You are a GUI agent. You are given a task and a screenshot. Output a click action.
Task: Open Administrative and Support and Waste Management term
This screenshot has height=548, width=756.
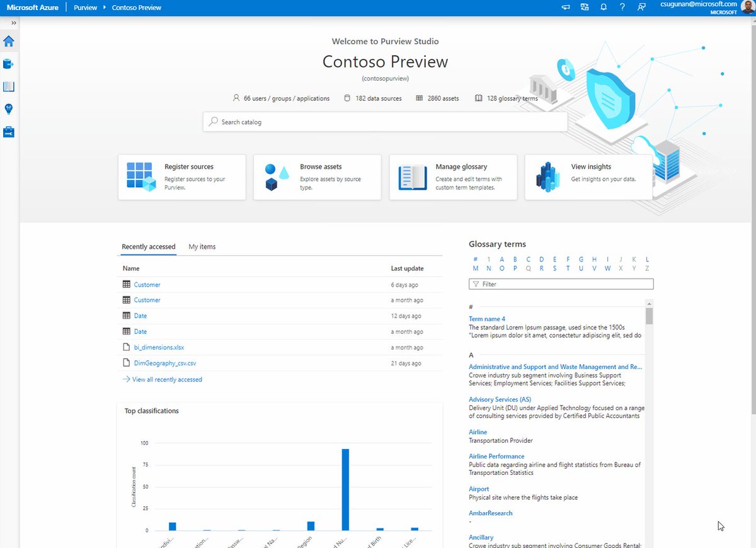click(x=556, y=367)
